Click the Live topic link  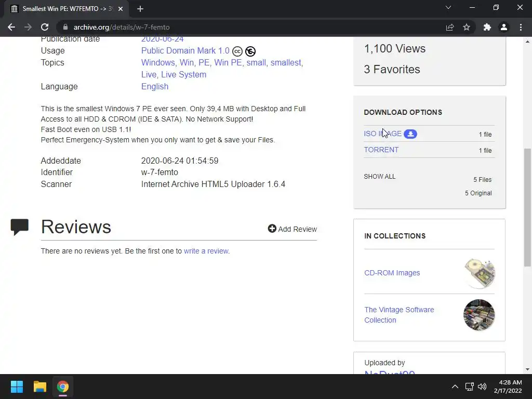pos(149,75)
